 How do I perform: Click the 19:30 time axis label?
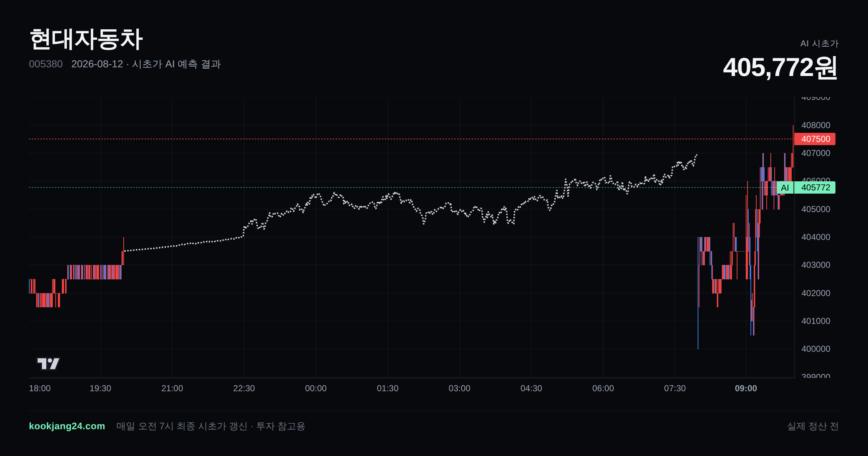coord(100,388)
